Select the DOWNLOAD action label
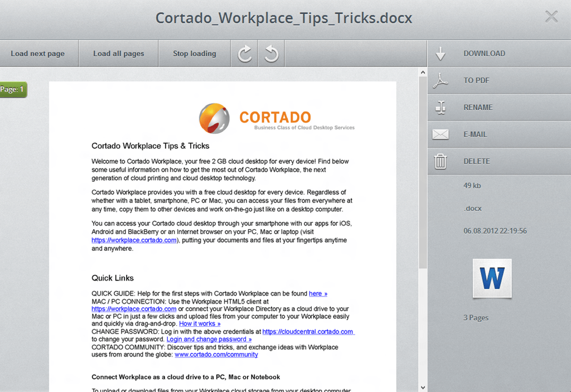The height and width of the screenshot is (392, 571). pyautogui.click(x=485, y=54)
